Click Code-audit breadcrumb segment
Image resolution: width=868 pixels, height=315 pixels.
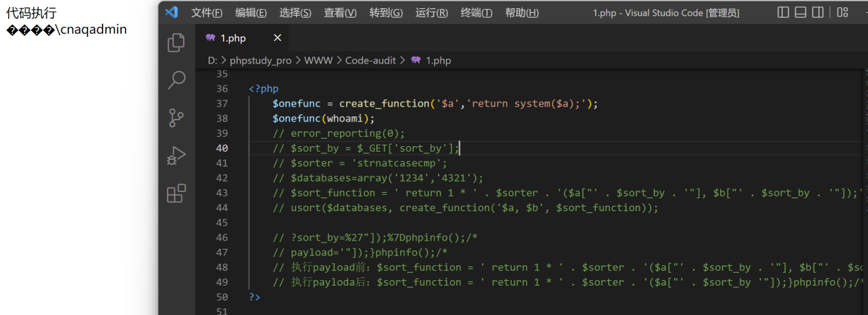point(370,60)
